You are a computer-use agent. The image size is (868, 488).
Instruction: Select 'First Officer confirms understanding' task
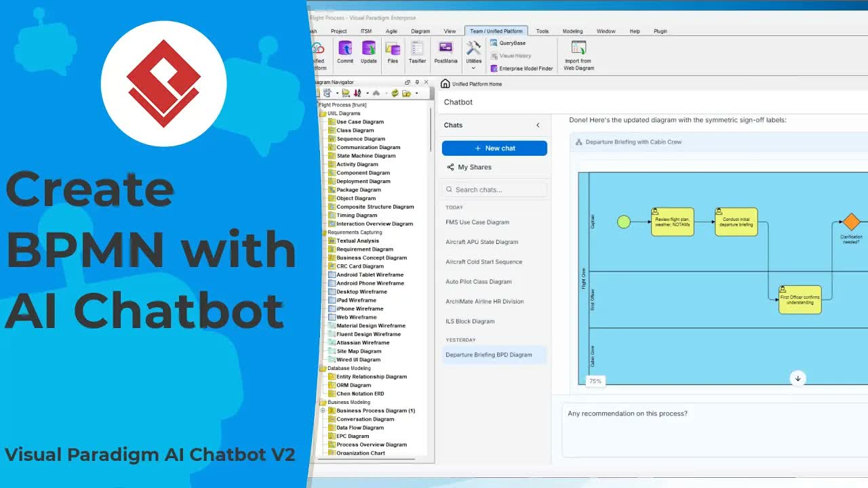pos(800,300)
